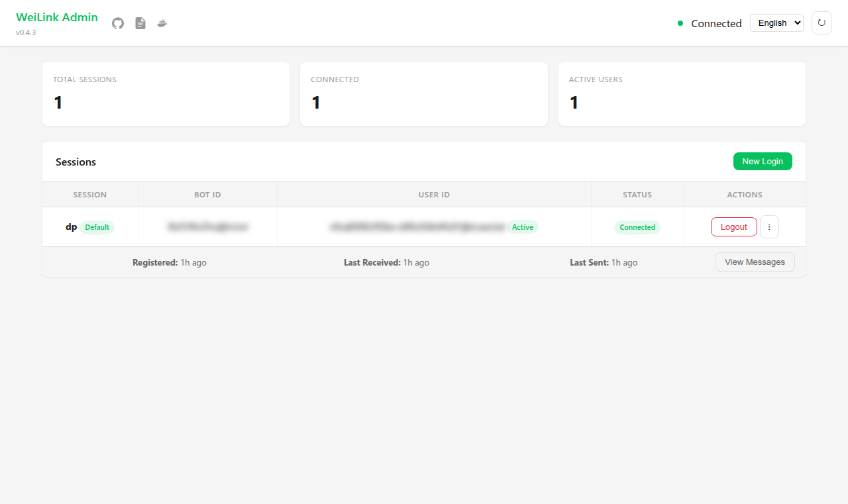Click the Registered: 1h ago text

[x=170, y=263]
